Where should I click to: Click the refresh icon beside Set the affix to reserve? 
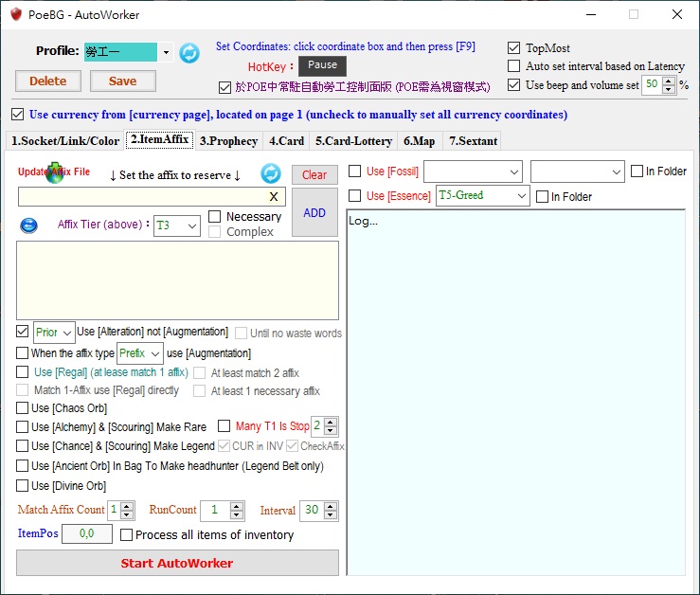click(x=271, y=173)
